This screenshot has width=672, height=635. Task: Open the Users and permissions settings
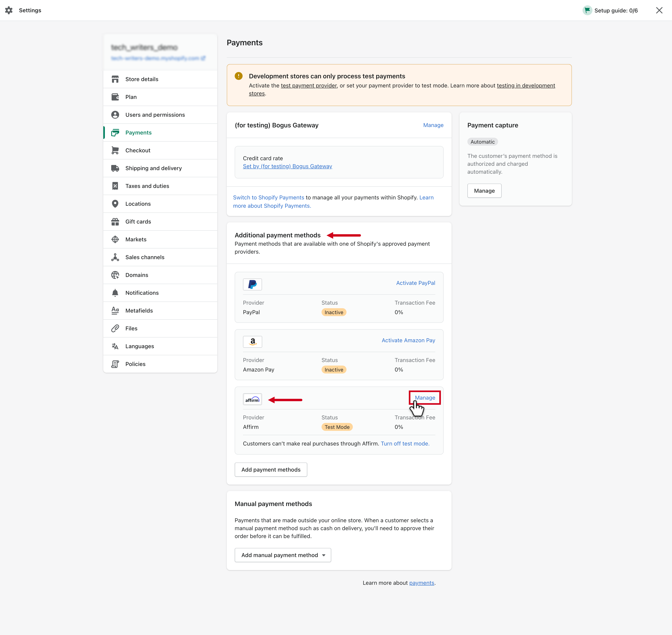(x=155, y=115)
